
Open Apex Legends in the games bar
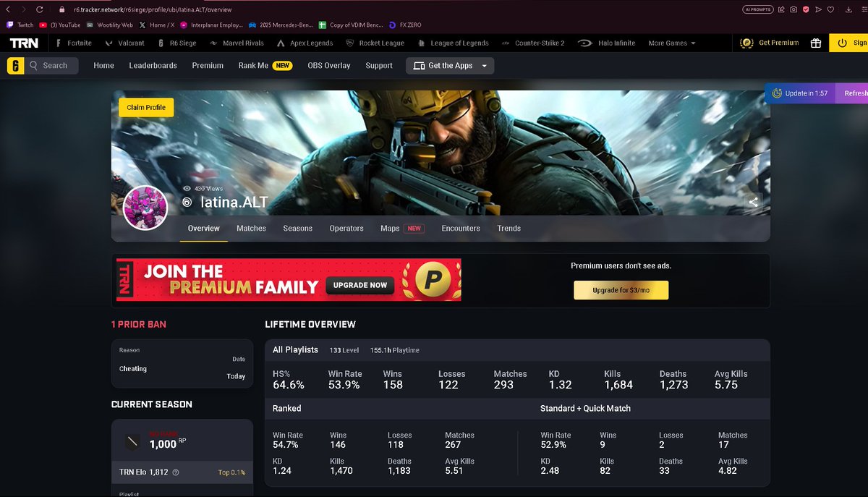tap(305, 43)
